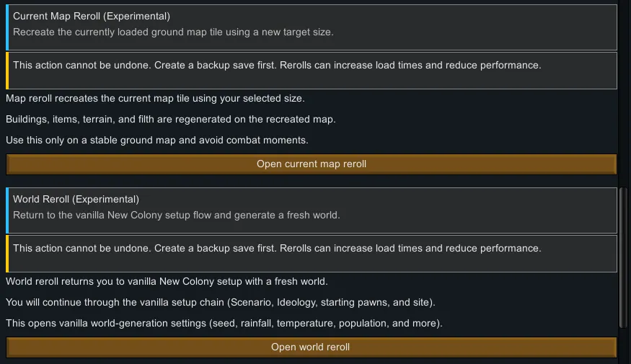Click yellow warning bar below World Reroll box
This screenshot has height=364, width=631.
pos(7,253)
